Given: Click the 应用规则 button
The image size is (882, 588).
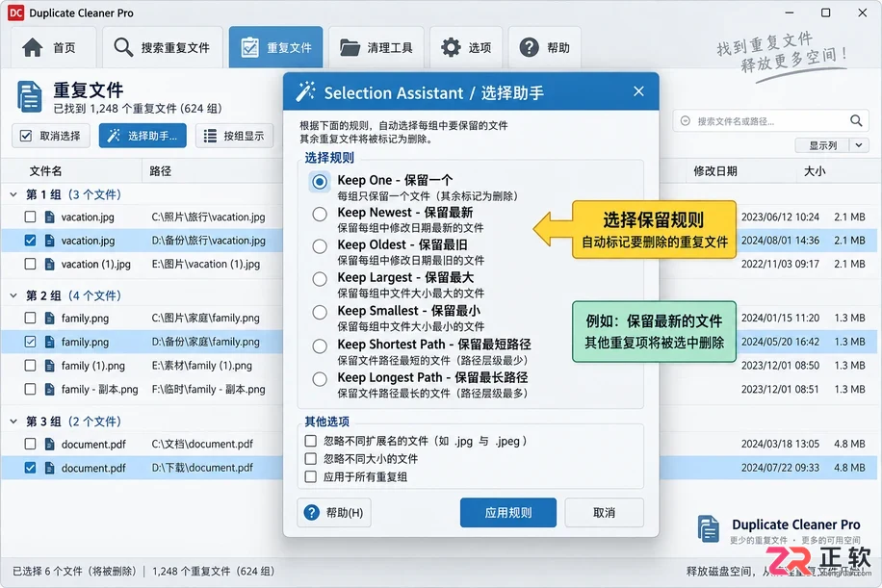Looking at the screenshot, I should coord(508,513).
